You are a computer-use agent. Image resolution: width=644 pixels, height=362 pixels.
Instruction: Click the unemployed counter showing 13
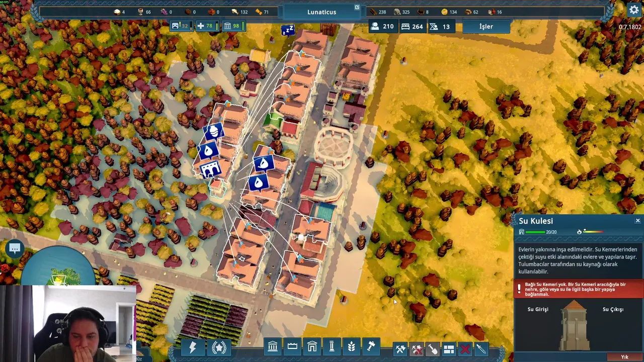440,27
